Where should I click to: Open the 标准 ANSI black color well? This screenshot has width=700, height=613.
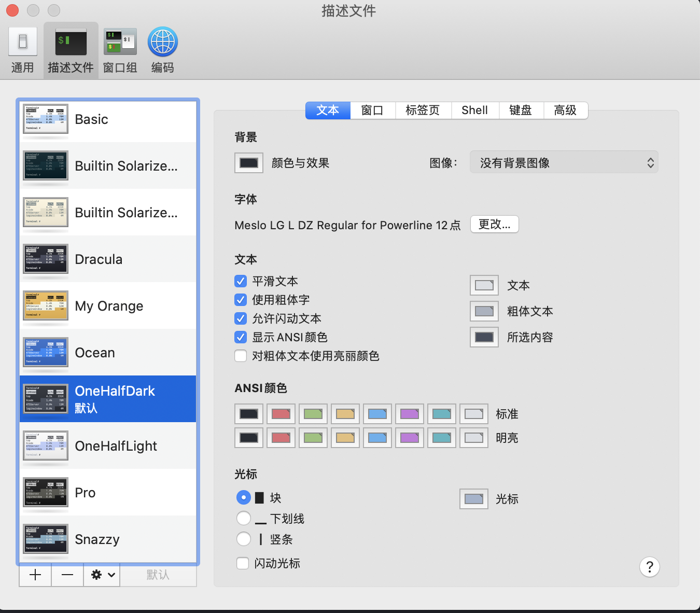pos(249,414)
